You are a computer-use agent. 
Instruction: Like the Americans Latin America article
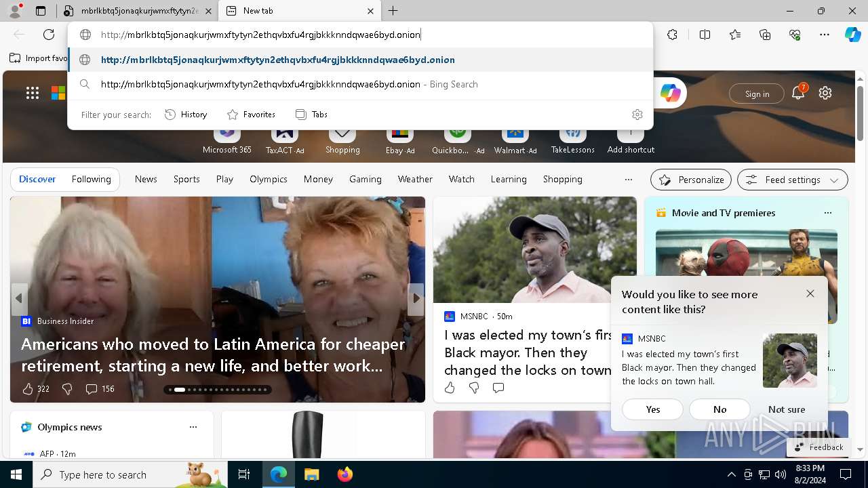pos(28,389)
